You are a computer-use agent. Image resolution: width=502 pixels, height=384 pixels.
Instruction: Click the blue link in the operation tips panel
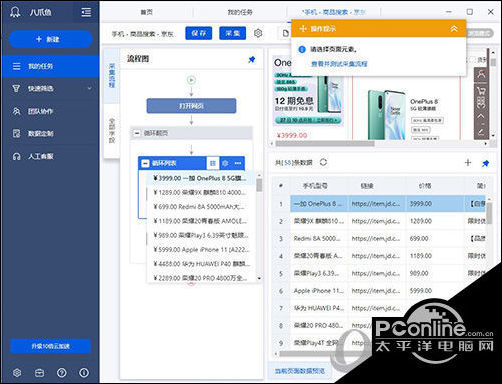[339, 64]
